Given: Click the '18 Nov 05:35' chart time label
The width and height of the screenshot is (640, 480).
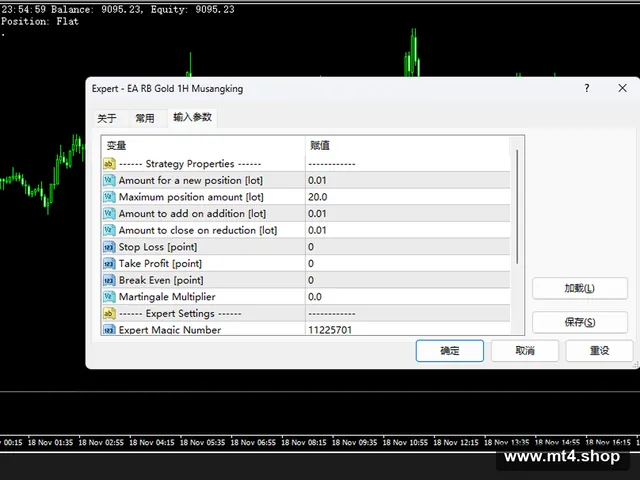Looking at the screenshot, I should coord(202,442).
